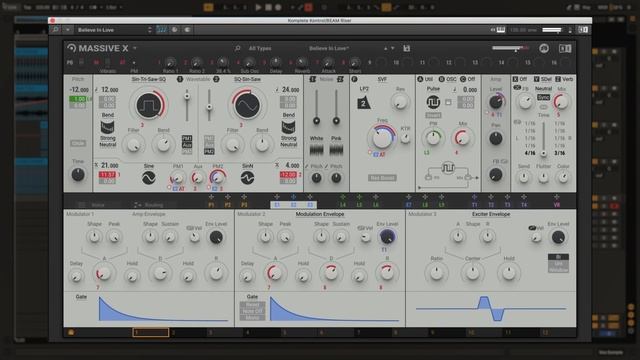Viewport: 640px width, 360px height.
Task: Open the NI audio engine circle icon
Action: coord(544,48)
